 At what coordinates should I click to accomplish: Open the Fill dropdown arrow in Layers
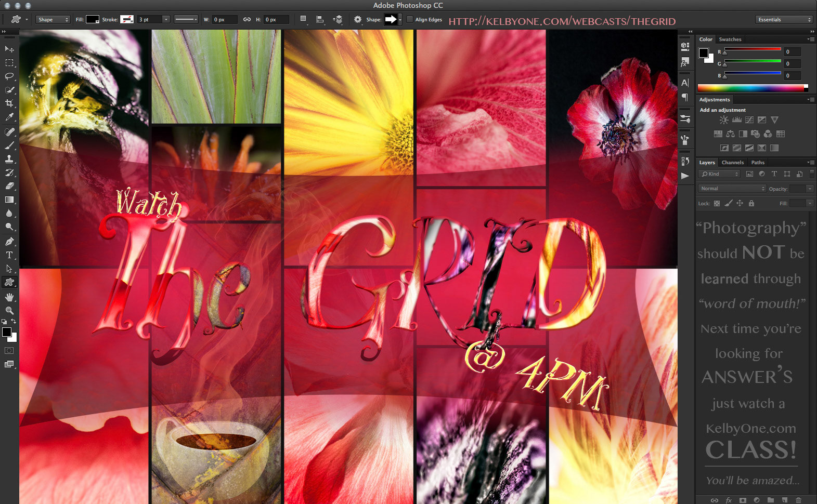click(810, 203)
